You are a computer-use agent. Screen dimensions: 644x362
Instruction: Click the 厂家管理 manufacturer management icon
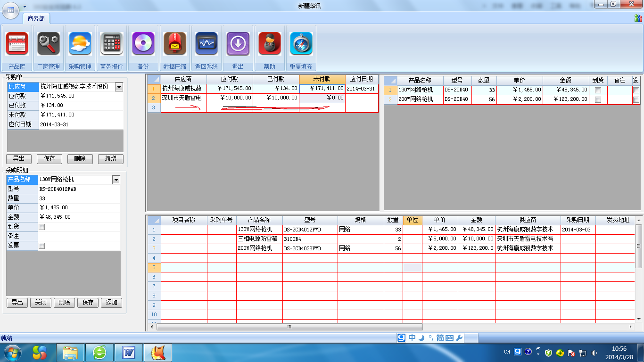(49, 44)
